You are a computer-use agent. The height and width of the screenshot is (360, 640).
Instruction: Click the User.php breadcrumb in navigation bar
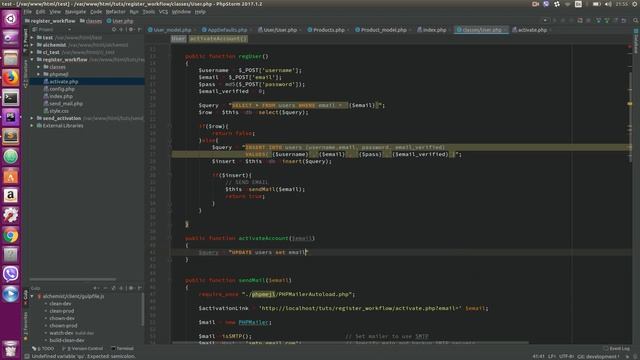tap(120, 21)
